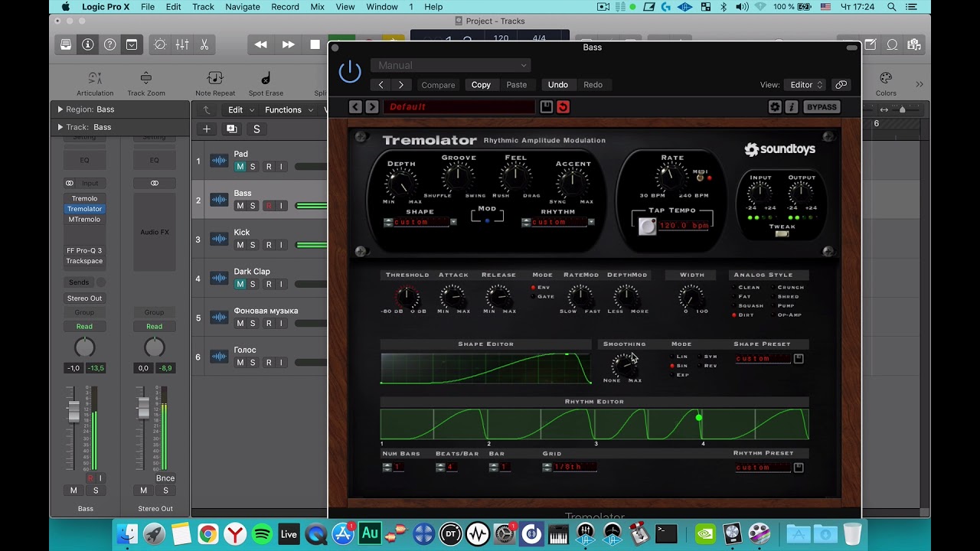Viewport: 980px width, 551px height.
Task: Open the View Editor dropdown
Action: point(804,85)
